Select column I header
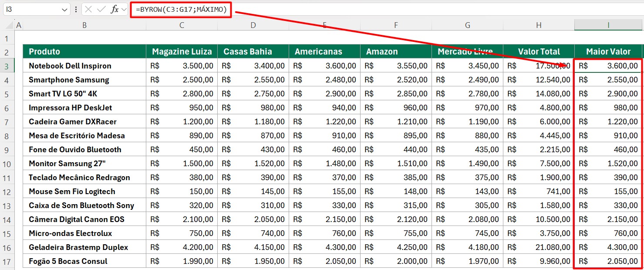The width and height of the screenshot is (644, 270). click(608, 25)
